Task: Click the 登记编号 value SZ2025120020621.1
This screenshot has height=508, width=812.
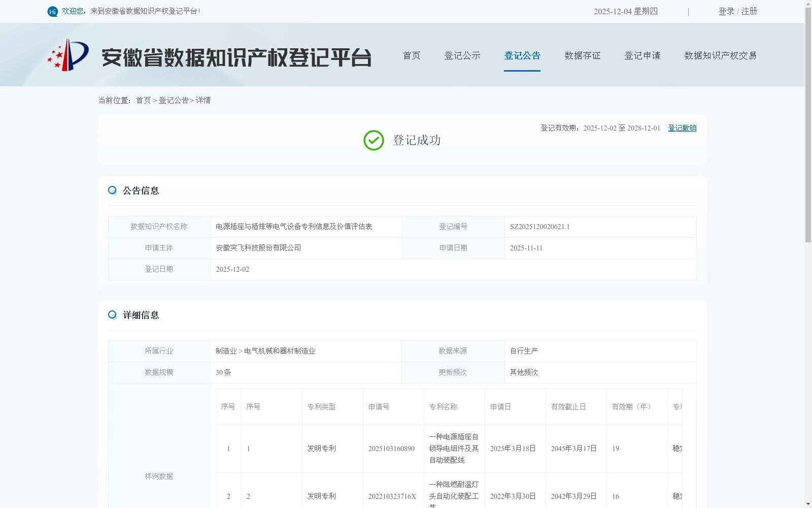Action: (x=540, y=227)
